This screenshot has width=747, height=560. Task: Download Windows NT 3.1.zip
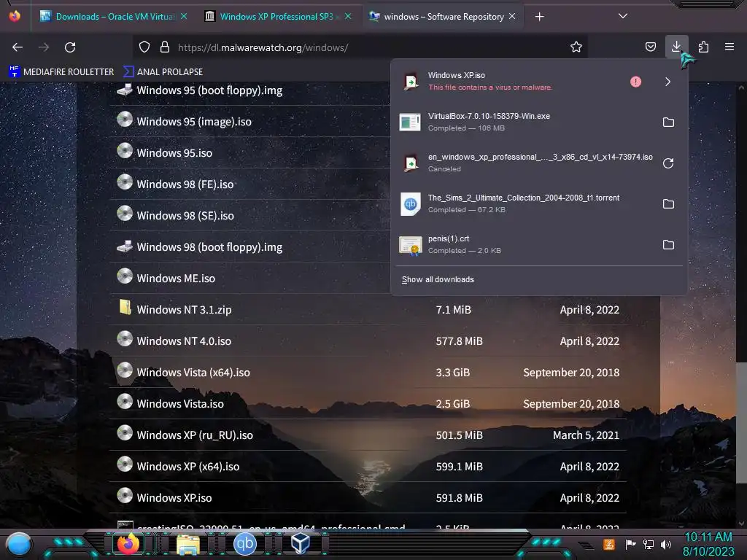click(x=184, y=310)
